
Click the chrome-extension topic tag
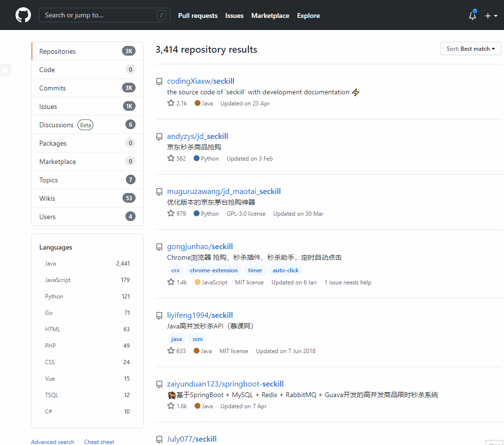(214, 270)
